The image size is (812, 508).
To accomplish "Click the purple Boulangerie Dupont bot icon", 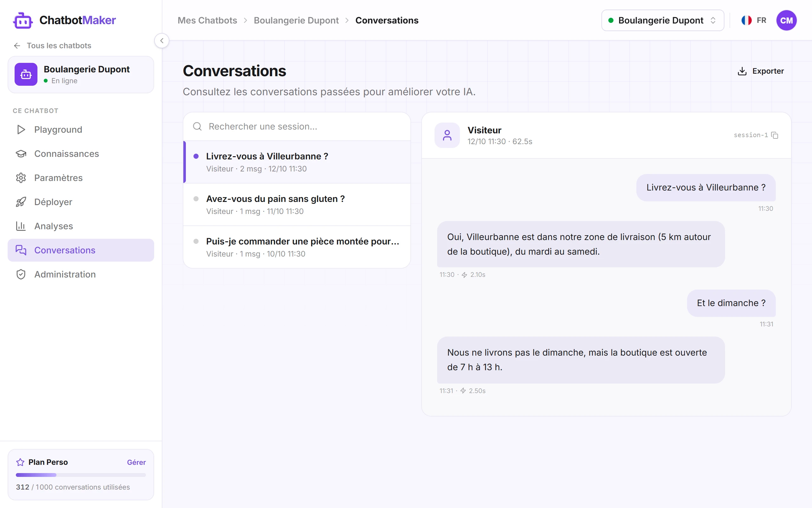I will (x=26, y=74).
